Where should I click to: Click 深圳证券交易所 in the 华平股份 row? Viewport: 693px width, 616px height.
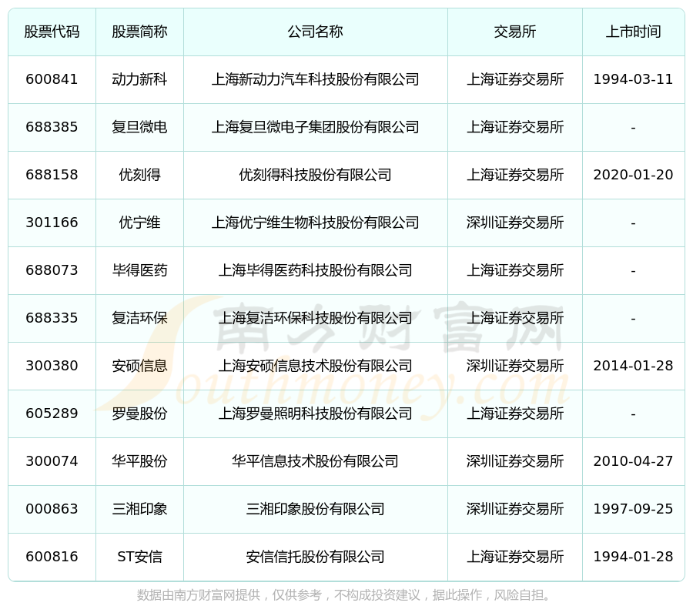(515, 461)
